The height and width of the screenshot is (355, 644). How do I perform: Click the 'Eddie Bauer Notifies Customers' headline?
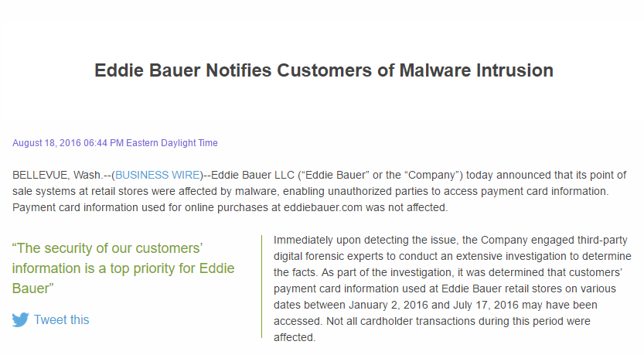pyautogui.click(x=324, y=70)
